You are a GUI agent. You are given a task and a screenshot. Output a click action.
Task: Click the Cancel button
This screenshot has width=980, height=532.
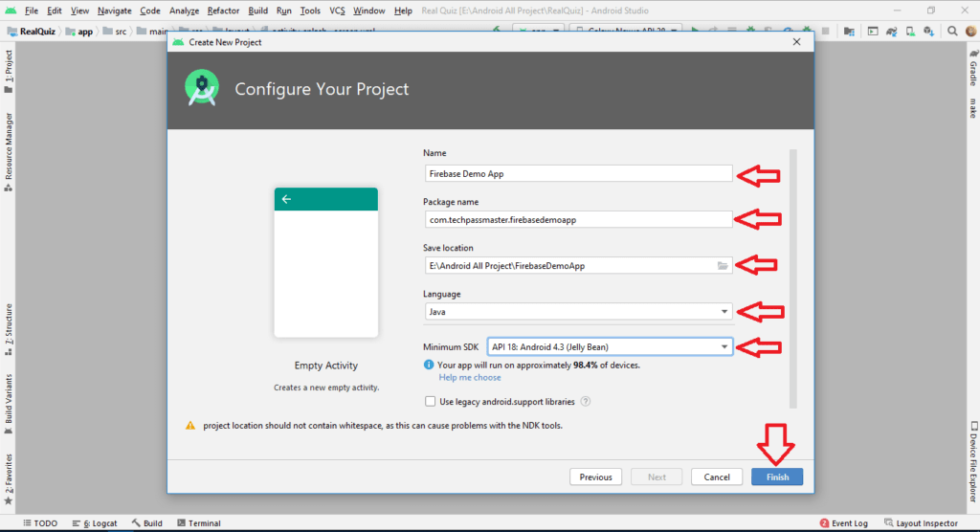pyautogui.click(x=716, y=477)
